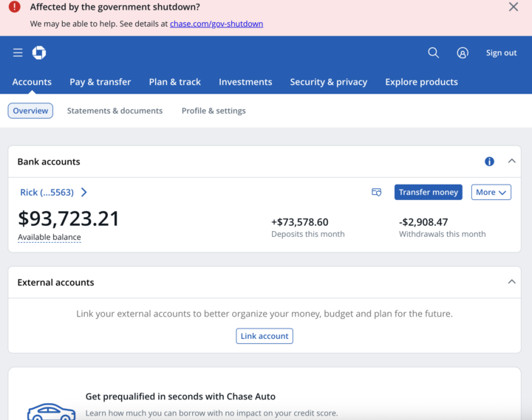The height and width of the screenshot is (420, 532).
Task: Open the Investments menu
Action: tap(245, 82)
